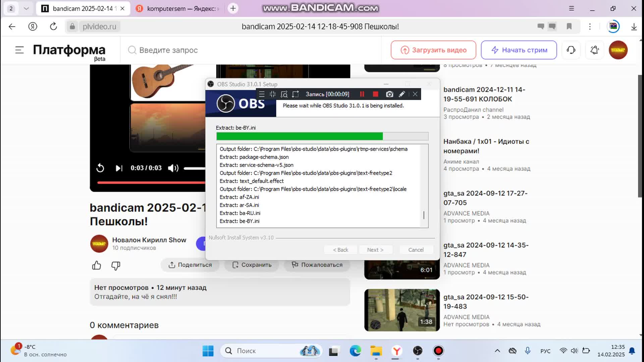Open weather widget -8°C
The image size is (644, 362).
39,351
